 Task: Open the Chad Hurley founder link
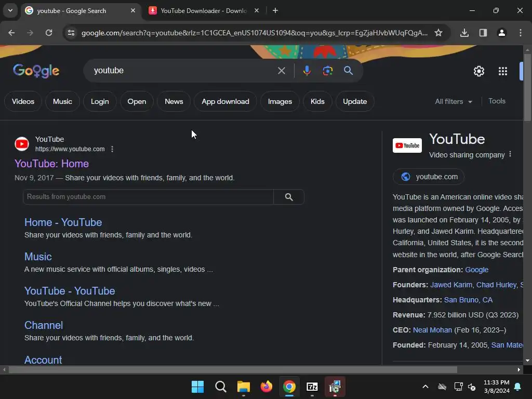point(496,285)
